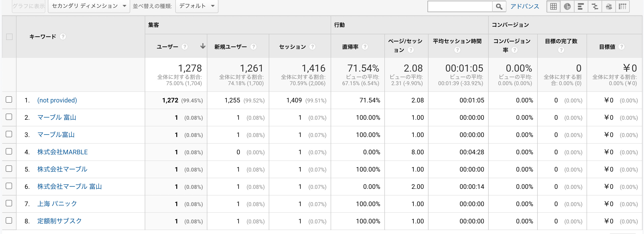
Task: Click the グラフに表示 button
Action: (29, 6)
